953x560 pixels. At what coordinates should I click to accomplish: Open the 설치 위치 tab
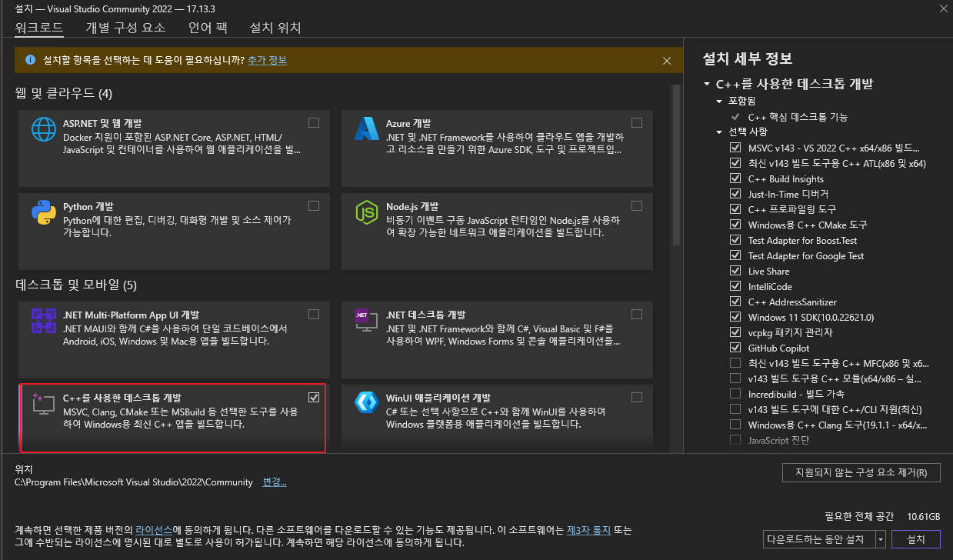point(275,28)
